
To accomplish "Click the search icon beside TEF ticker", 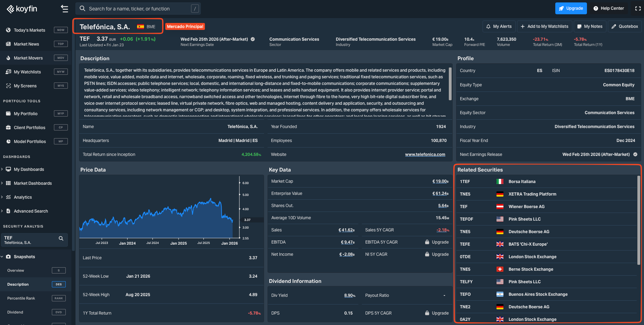I will 61,238.
